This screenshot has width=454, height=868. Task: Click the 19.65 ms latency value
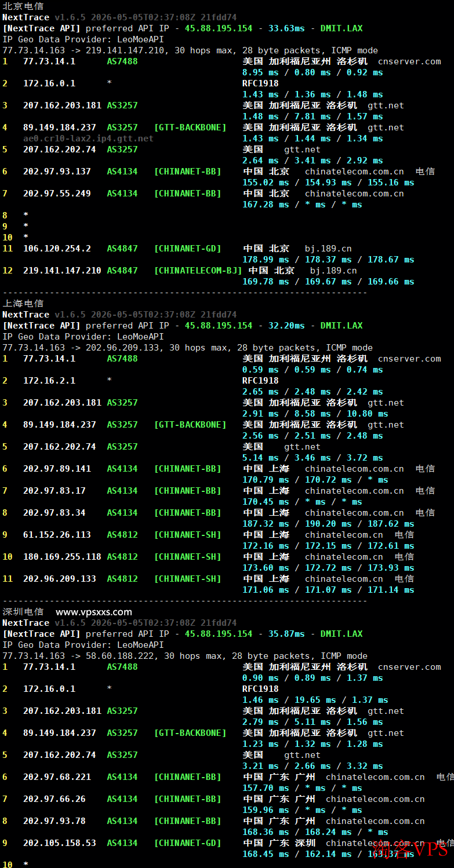click(315, 699)
